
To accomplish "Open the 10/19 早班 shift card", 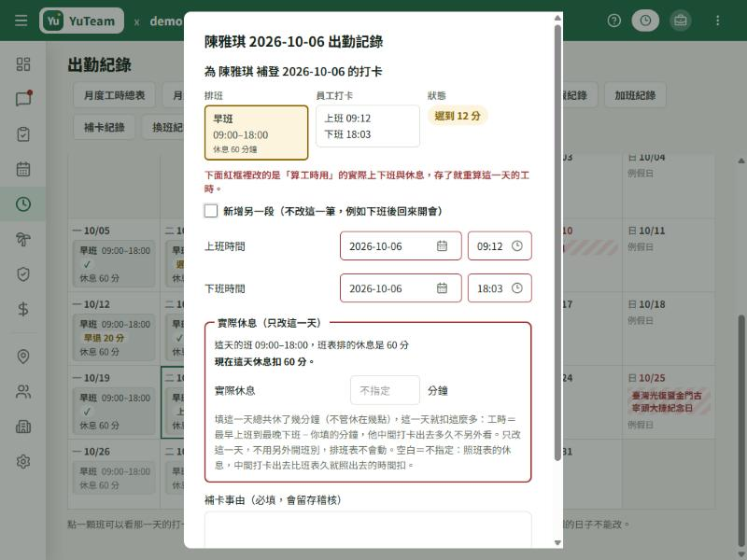I will point(114,411).
